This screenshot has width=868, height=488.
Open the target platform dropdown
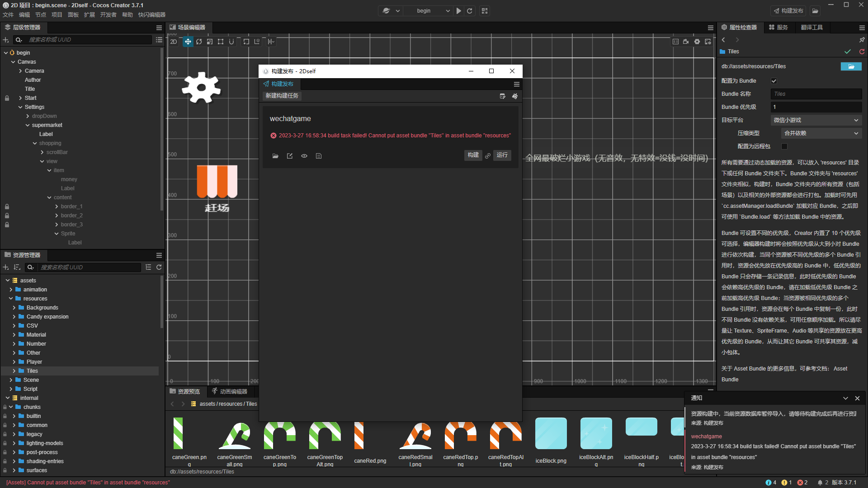[816, 120]
